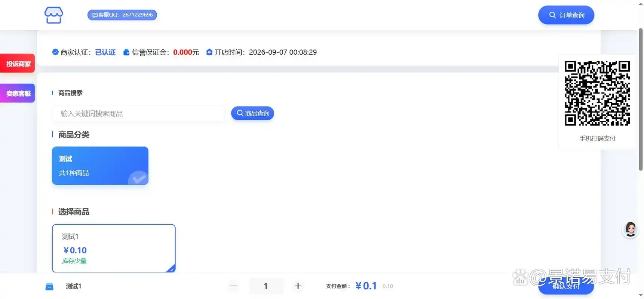Open the customer service QQ 2671229696 badge
The image size is (644, 299).
(x=122, y=15)
